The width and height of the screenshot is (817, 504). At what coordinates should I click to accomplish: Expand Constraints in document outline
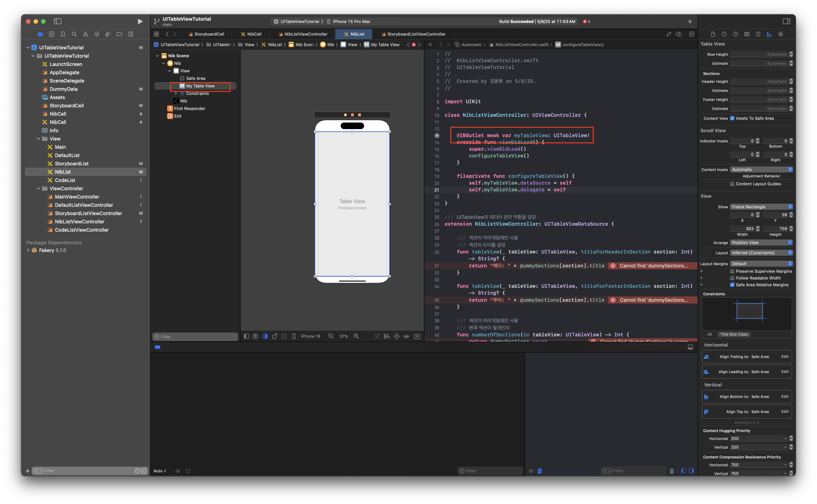pyautogui.click(x=176, y=93)
